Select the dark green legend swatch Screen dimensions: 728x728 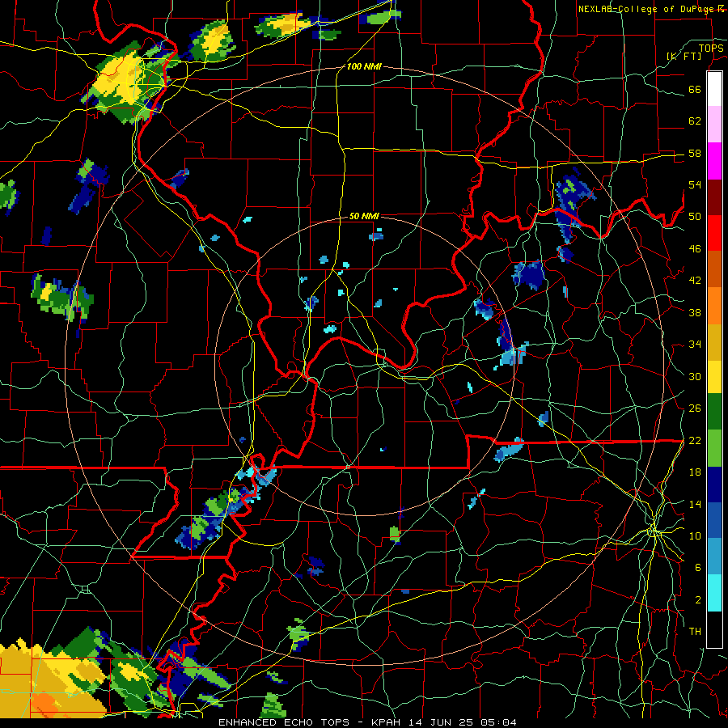click(714, 412)
